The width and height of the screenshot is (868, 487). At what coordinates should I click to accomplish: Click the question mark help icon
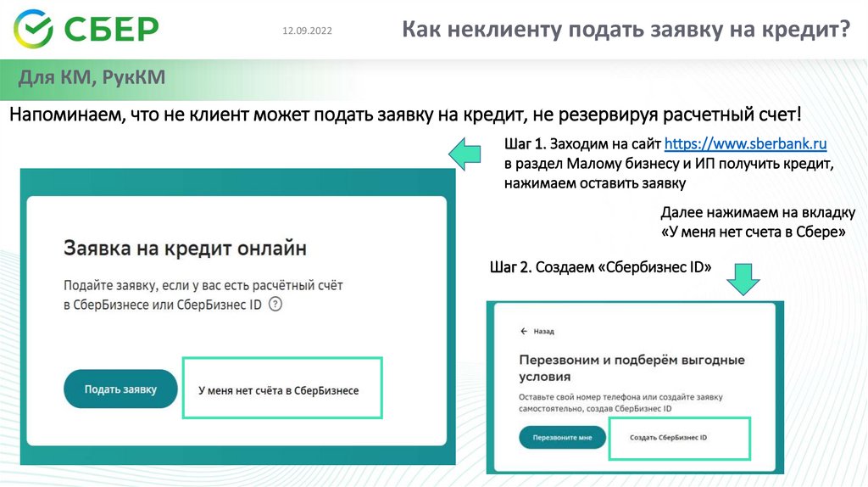coord(275,305)
